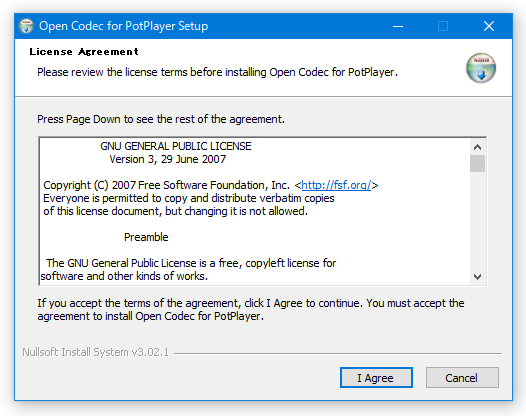Click the GNU GENERAL PUBLIC LICENSE title line
The width and height of the screenshot is (526, 416).
point(176,146)
